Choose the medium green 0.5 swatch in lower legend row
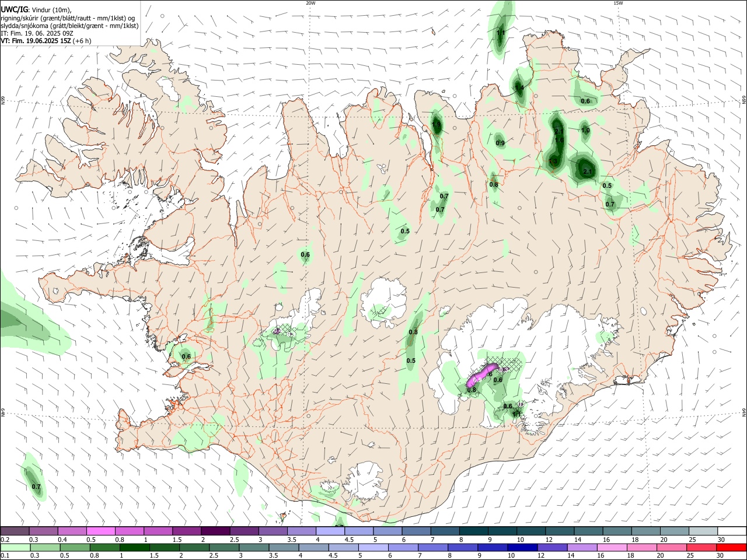This screenshot has height=560, width=747. click(x=75, y=547)
